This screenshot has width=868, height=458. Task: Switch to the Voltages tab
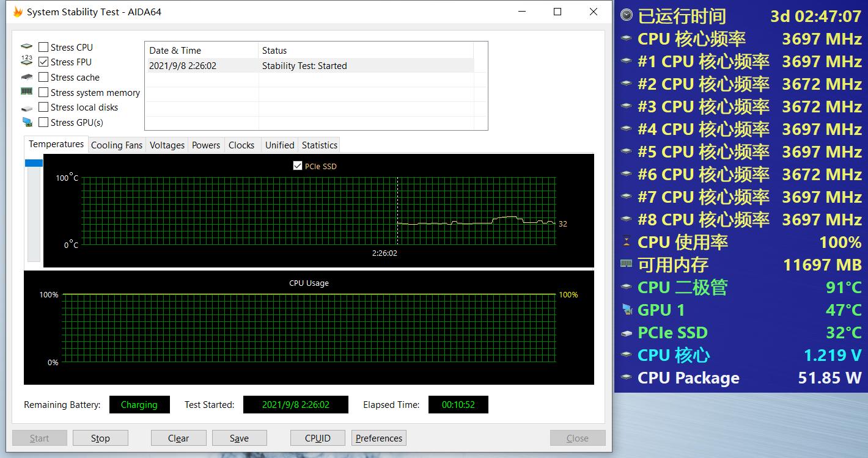(x=167, y=145)
